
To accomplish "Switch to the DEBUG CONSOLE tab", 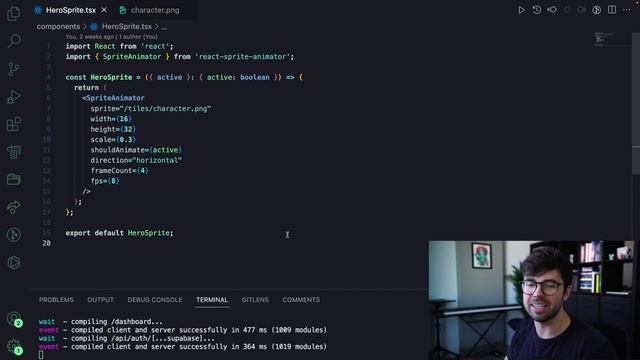I will coord(155,300).
